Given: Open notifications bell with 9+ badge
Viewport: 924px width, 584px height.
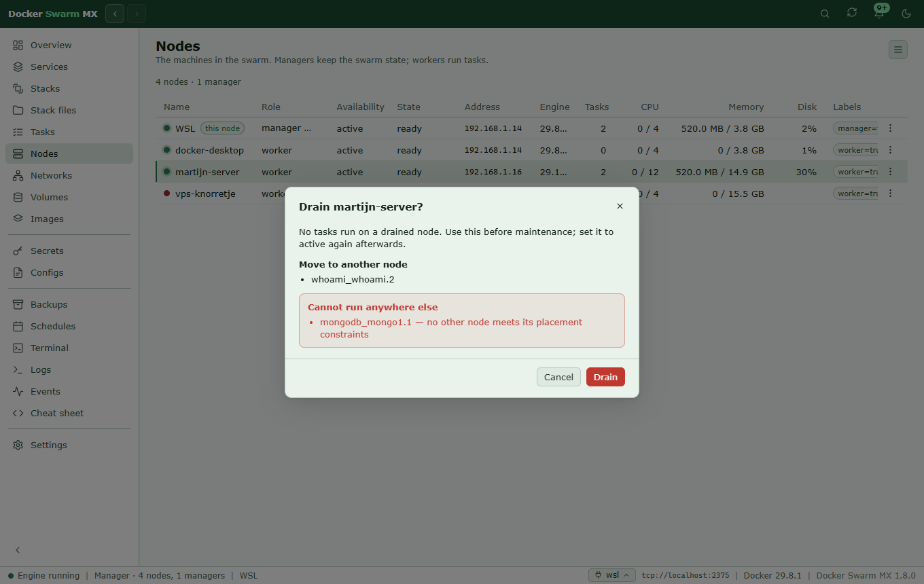Looking at the screenshot, I should click(x=879, y=13).
